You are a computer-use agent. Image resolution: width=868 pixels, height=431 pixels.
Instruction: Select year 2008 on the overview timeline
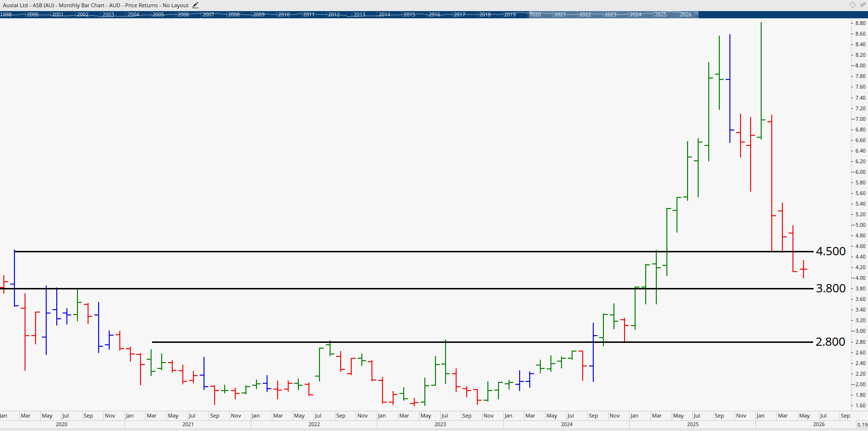coord(234,14)
